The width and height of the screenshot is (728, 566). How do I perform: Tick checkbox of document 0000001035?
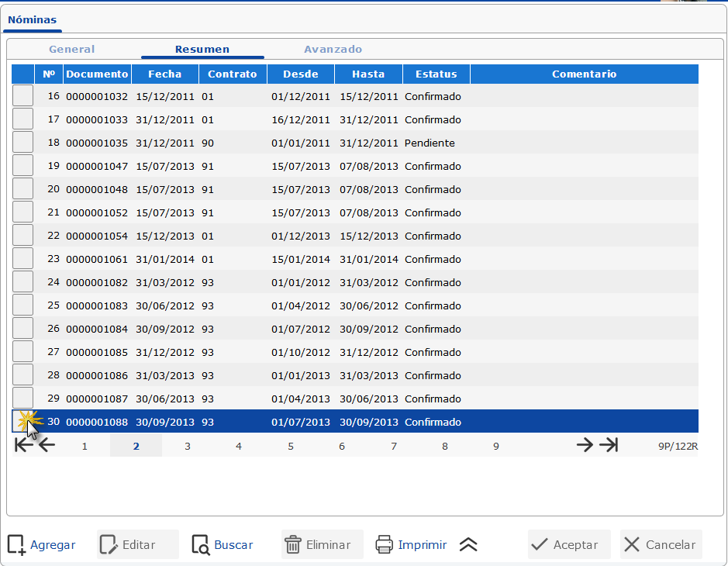(x=23, y=143)
